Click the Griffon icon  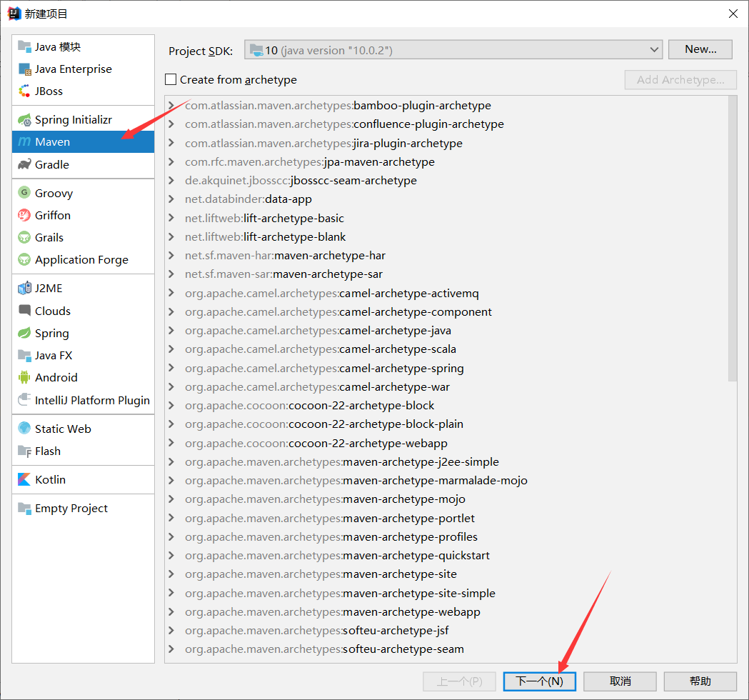(x=24, y=215)
